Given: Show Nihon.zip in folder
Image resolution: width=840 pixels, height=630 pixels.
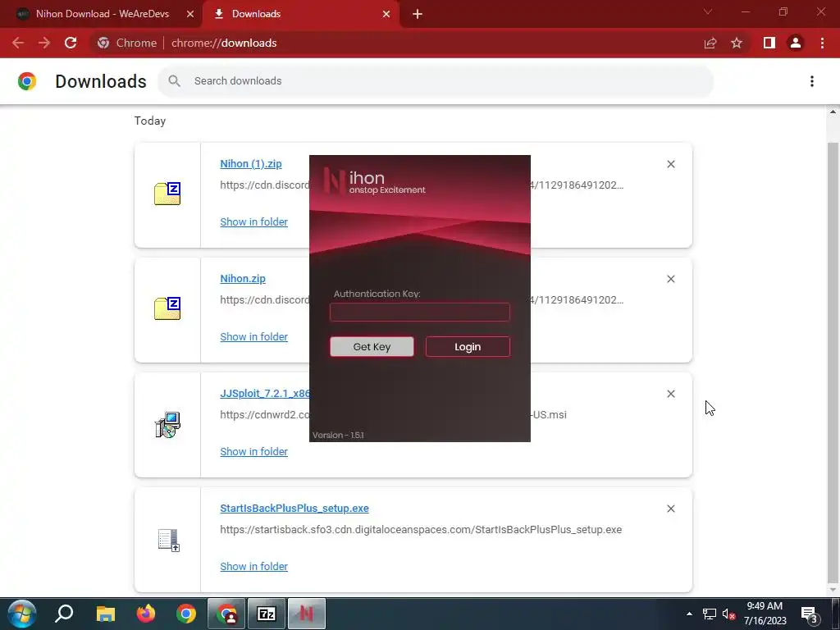Looking at the screenshot, I should click(254, 336).
